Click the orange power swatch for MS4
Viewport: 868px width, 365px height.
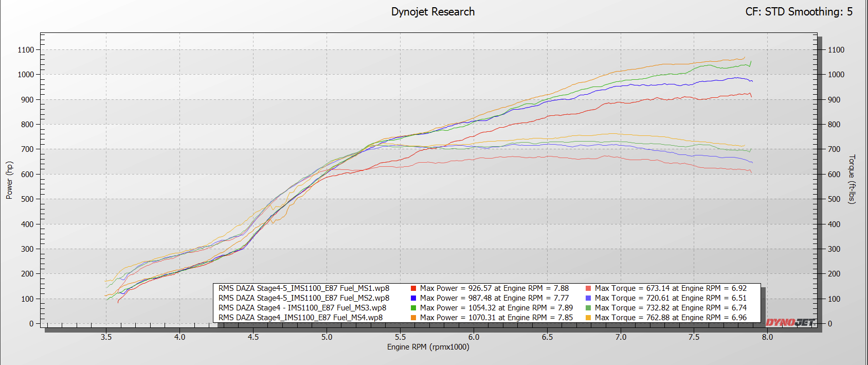[x=413, y=318]
